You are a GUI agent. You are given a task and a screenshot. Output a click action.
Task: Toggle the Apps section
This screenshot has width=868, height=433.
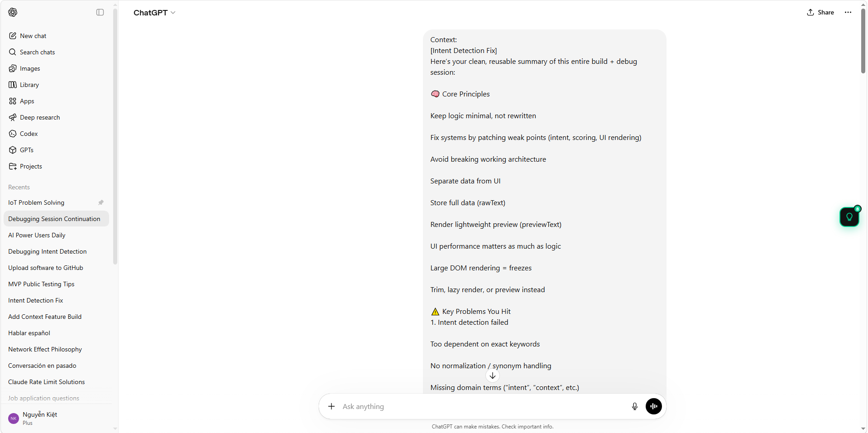coord(27,101)
